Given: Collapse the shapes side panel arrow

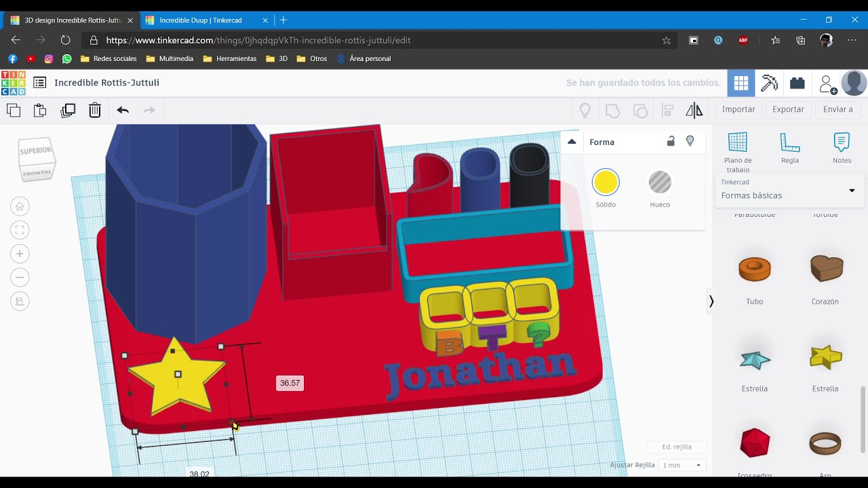Looking at the screenshot, I should pos(711,301).
